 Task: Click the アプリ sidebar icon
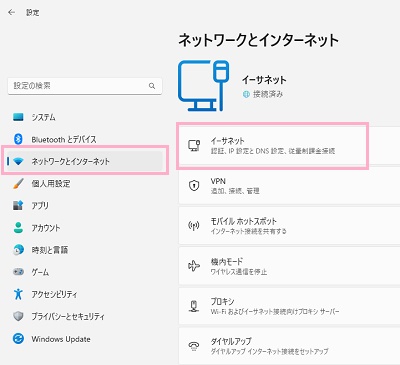pyautogui.click(x=18, y=205)
